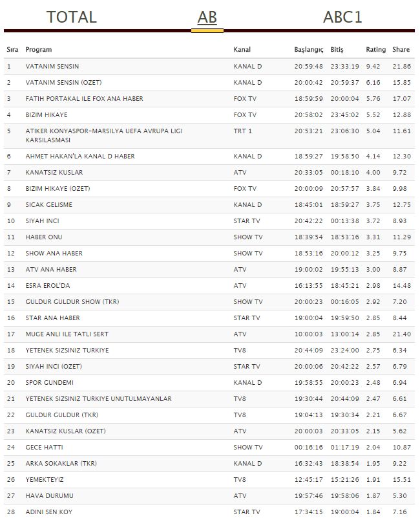Select the VATANIM SENSIN (OZET) program row
The height and width of the screenshot is (520, 420).
click(63, 83)
